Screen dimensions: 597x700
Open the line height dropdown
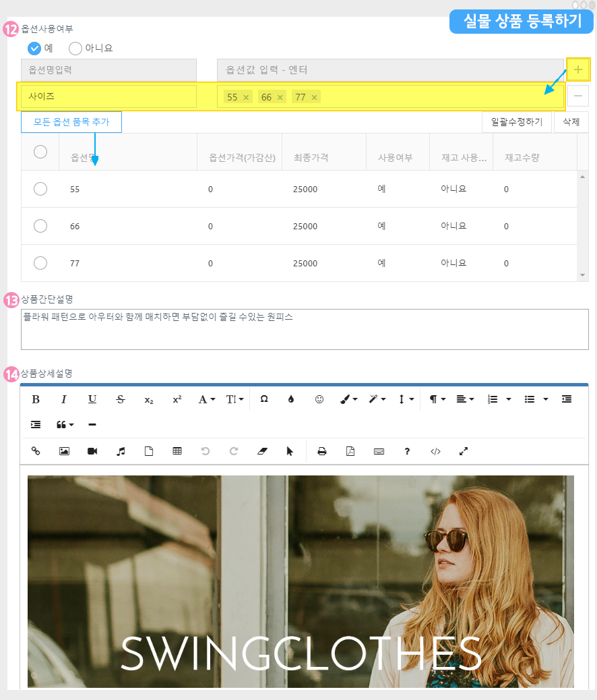tap(406, 399)
